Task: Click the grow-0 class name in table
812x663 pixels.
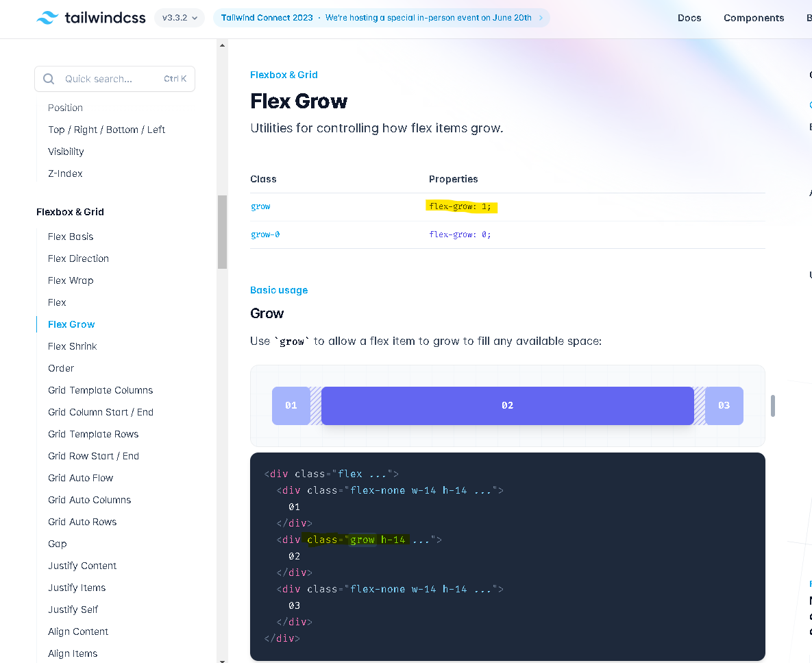Action: [x=265, y=234]
